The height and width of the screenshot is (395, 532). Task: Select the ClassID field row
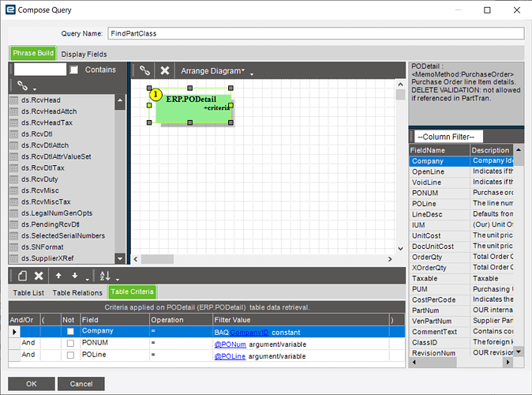click(461, 342)
